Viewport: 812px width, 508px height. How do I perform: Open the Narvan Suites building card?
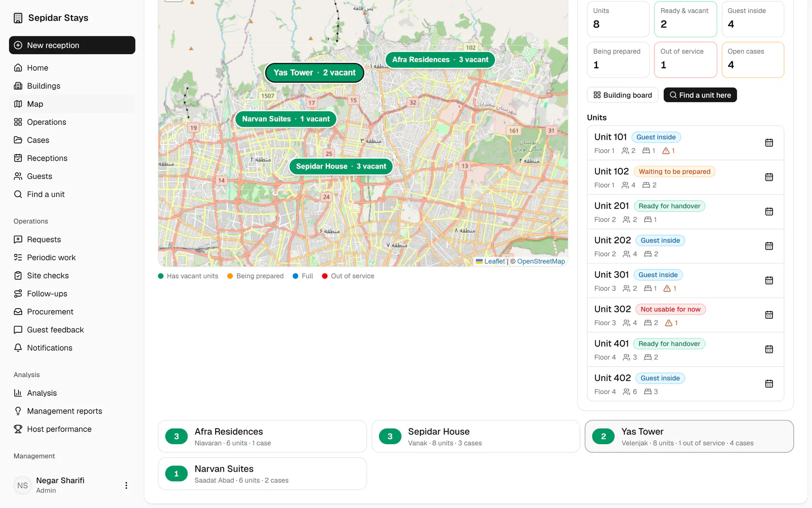click(262, 474)
